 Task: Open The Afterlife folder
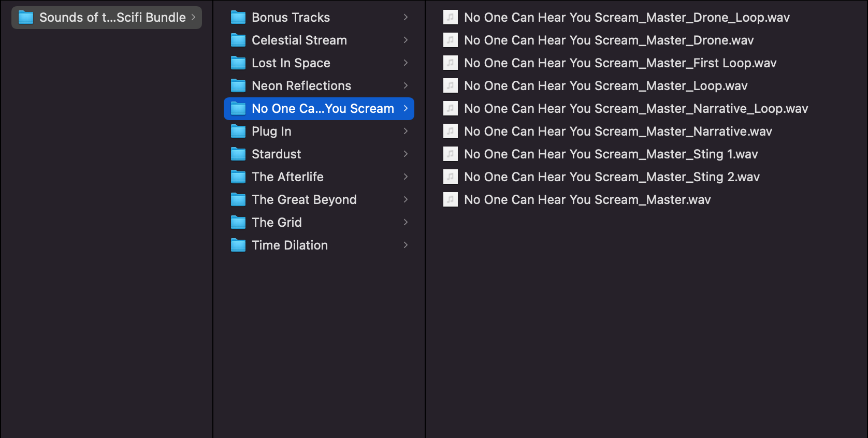pos(287,177)
